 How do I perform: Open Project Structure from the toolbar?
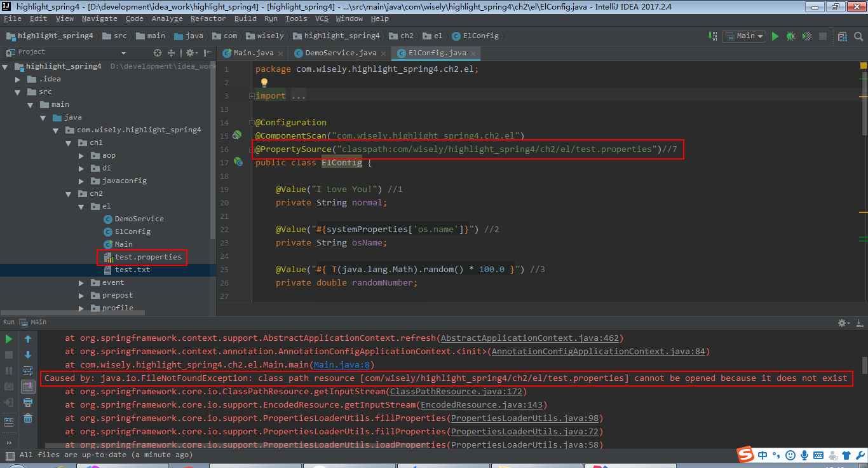(x=842, y=36)
